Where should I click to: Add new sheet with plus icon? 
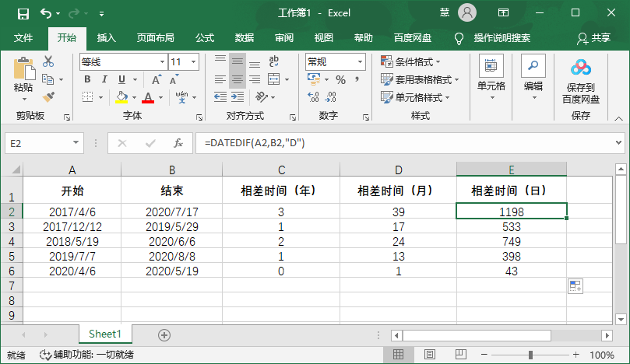click(x=164, y=334)
